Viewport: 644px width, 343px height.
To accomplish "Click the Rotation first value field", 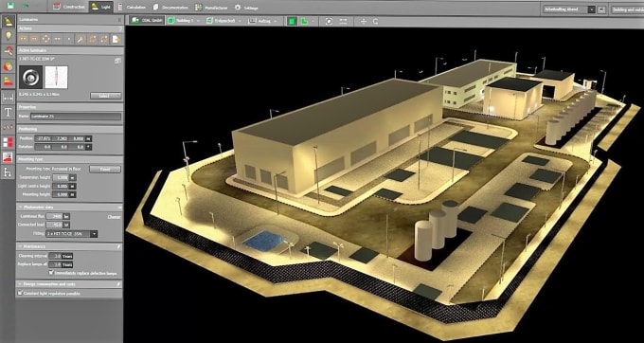I will 44,147.
